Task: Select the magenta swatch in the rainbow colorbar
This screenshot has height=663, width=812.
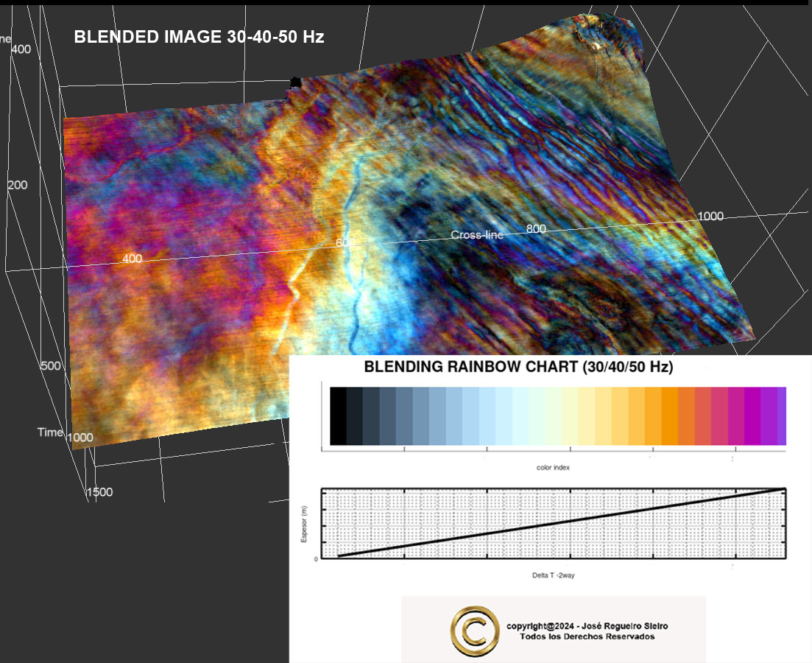Action: [x=752, y=416]
